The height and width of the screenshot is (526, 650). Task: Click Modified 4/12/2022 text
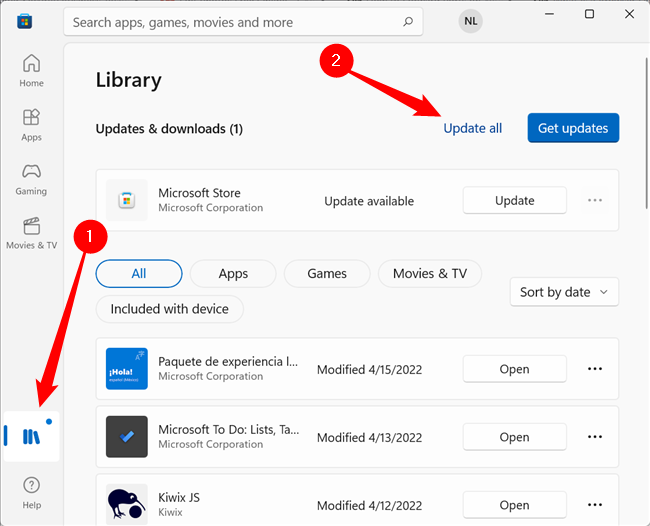pos(369,505)
